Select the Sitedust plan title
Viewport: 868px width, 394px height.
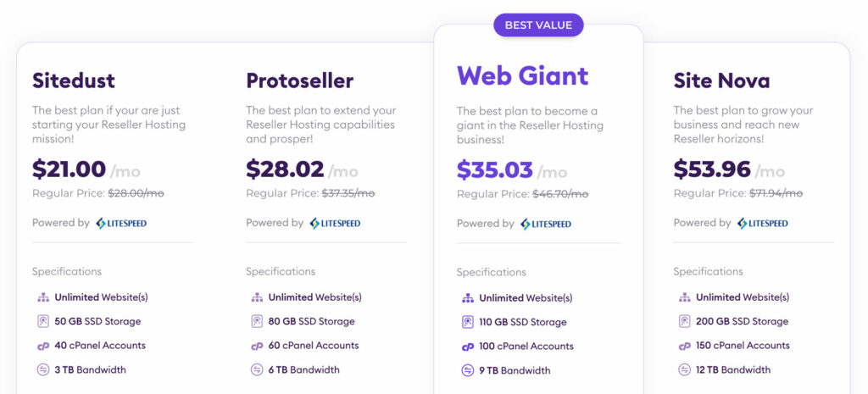pyautogui.click(x=74, y=80)
